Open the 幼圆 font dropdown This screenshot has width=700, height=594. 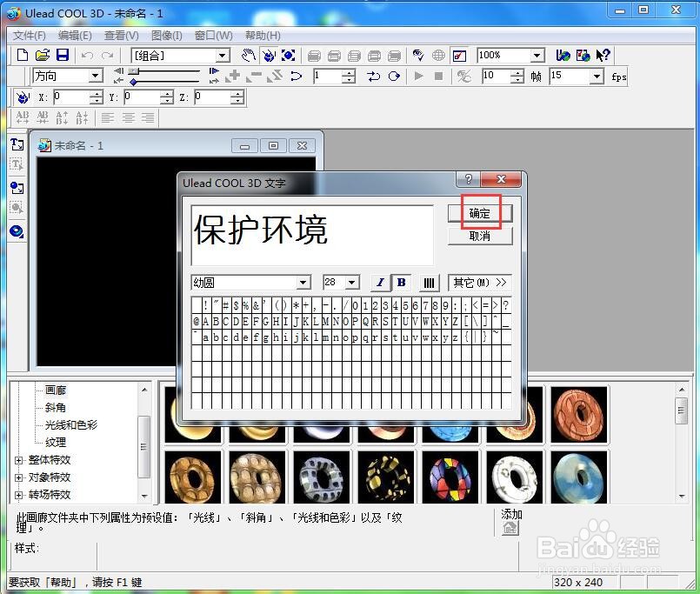(x=303, y=283)
